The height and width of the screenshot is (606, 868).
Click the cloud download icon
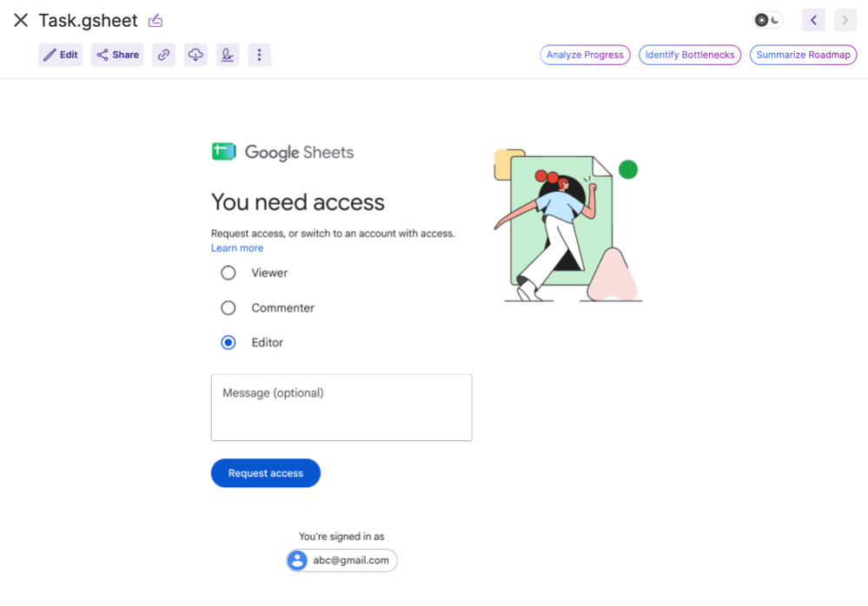(195, 55)
